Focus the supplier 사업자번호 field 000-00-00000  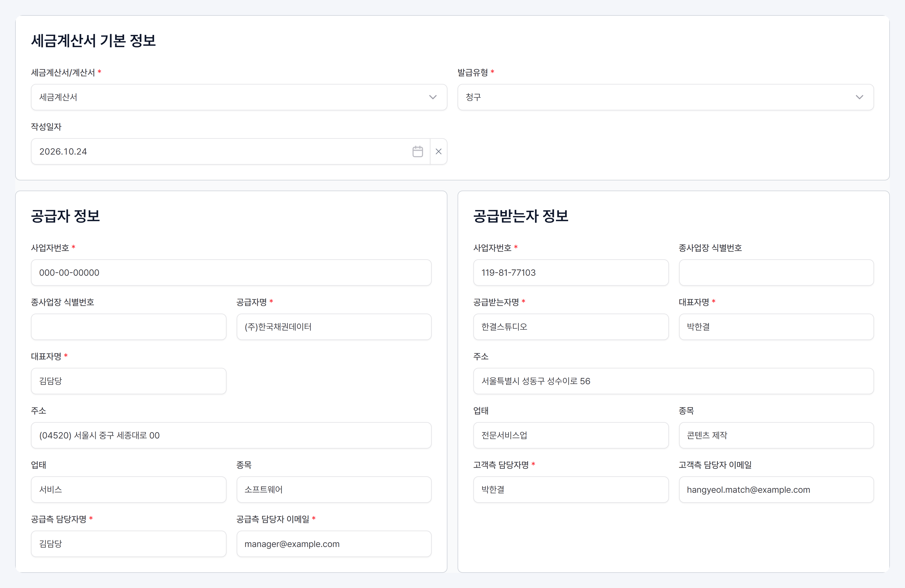tap(231, 273)
